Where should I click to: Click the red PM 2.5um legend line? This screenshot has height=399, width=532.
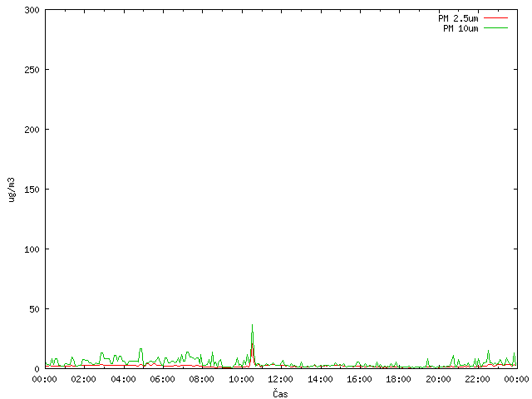coord(495,18)
